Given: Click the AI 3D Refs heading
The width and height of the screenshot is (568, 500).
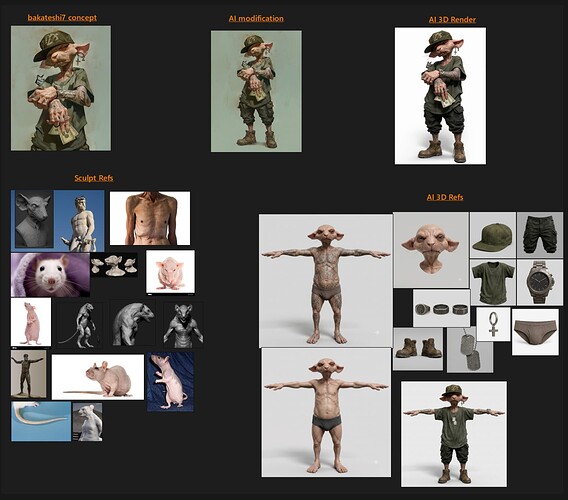Looking at the screenshot, I should pos(445,197).
